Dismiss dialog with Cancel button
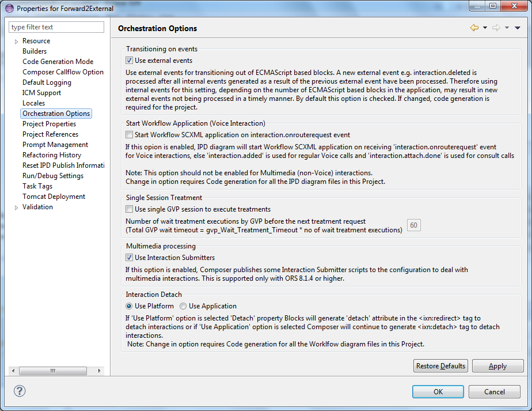 [495, 391]
